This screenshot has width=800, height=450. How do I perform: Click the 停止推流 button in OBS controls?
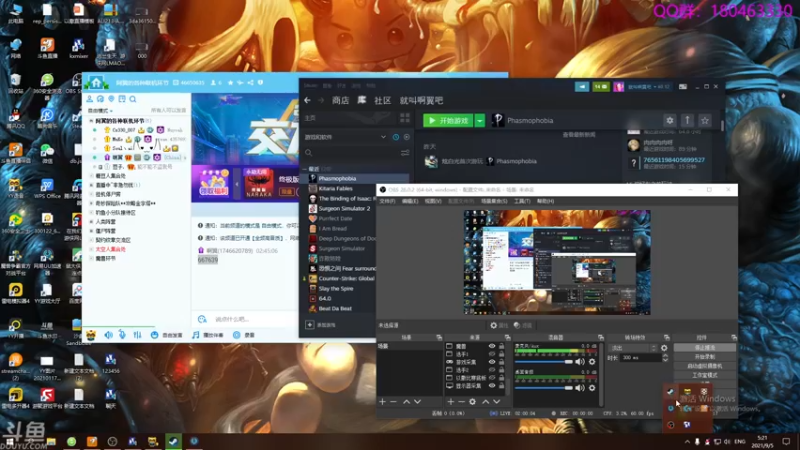click(x=705, y=347)
